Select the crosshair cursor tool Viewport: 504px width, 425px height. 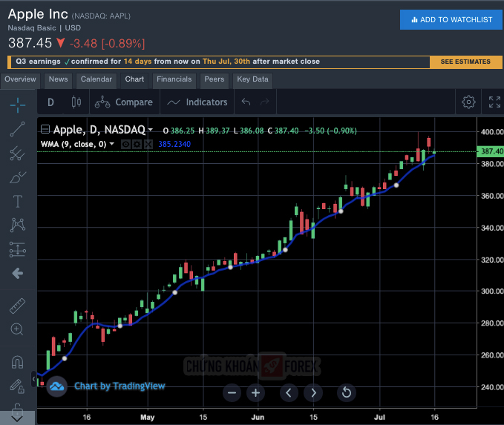point(17,105)
